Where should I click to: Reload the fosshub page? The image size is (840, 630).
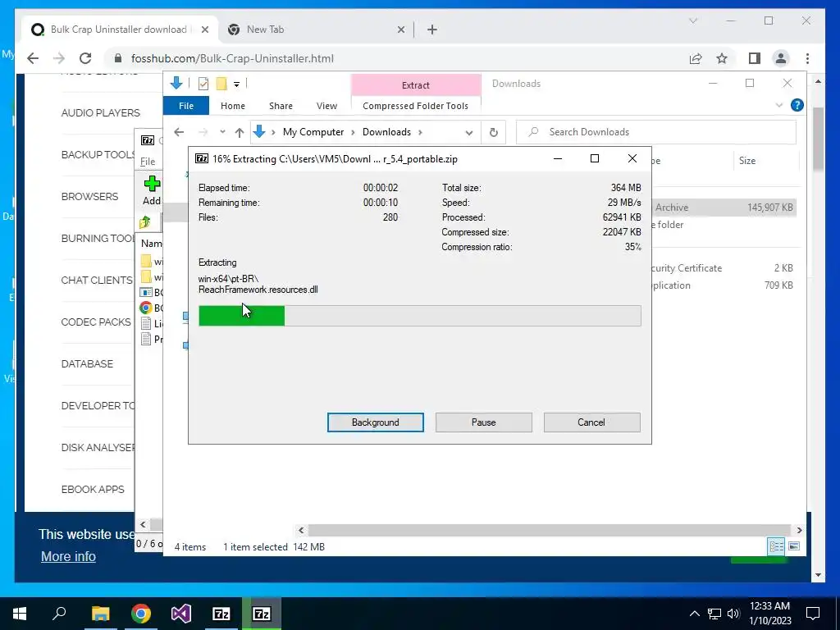coord(85,58)
